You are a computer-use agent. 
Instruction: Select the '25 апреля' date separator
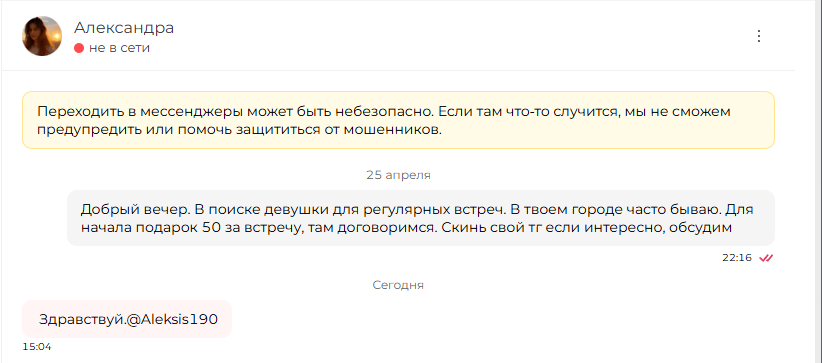coord(398,175)
